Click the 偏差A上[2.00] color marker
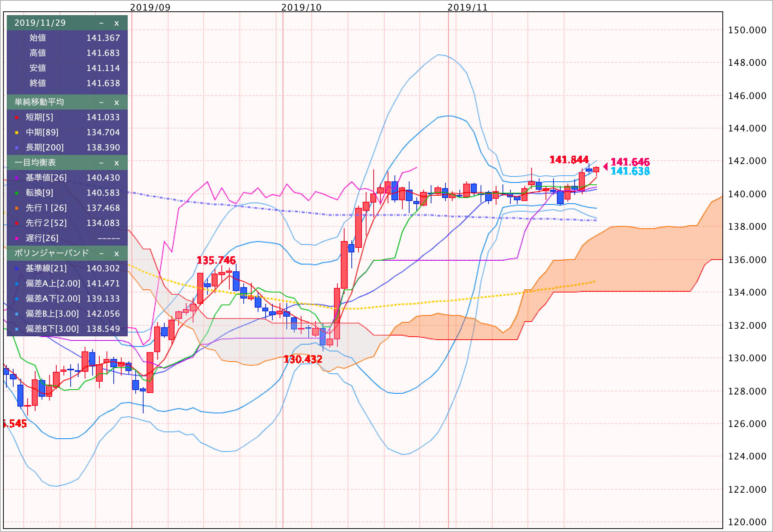This screenshot has width=773, height=532. 17,284
